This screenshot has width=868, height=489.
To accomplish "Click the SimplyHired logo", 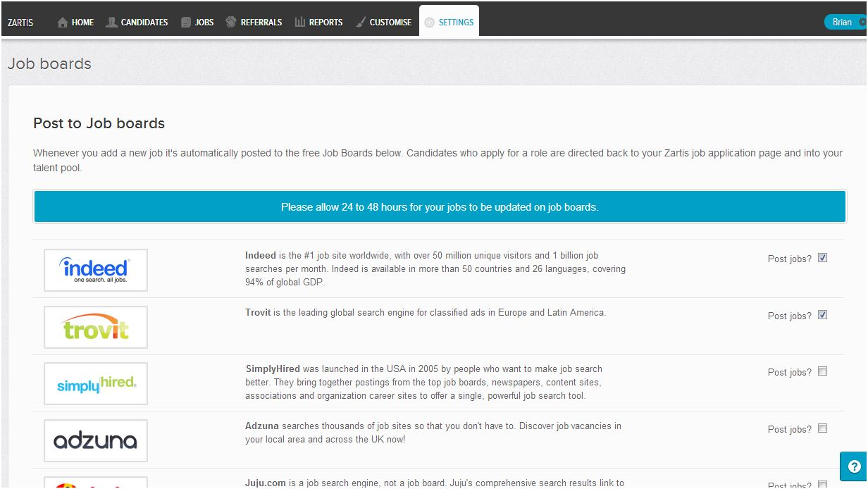I will pos(96,383).
